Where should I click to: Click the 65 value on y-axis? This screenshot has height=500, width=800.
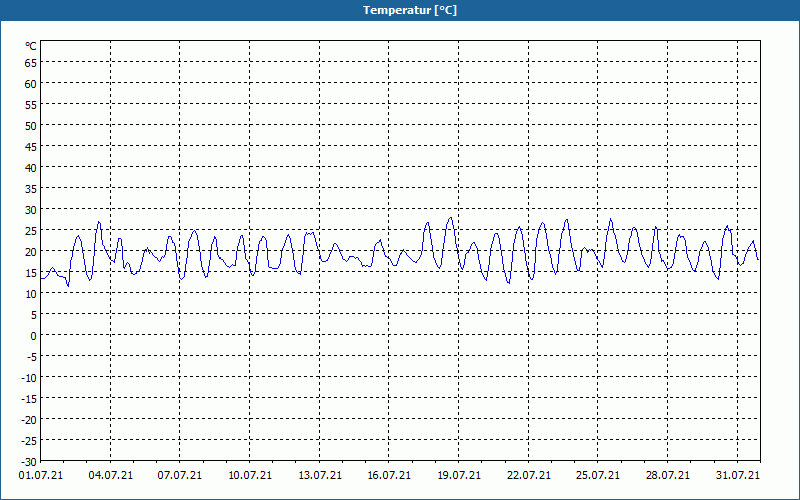point(31,62)
